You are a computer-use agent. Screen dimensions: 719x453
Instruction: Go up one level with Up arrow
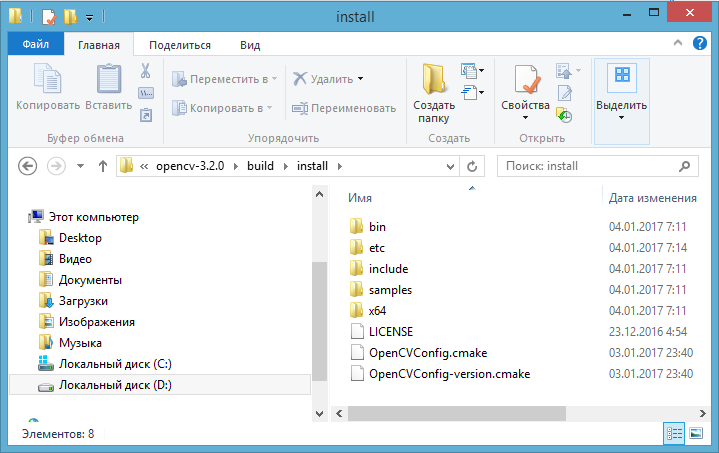pos(103,166)
